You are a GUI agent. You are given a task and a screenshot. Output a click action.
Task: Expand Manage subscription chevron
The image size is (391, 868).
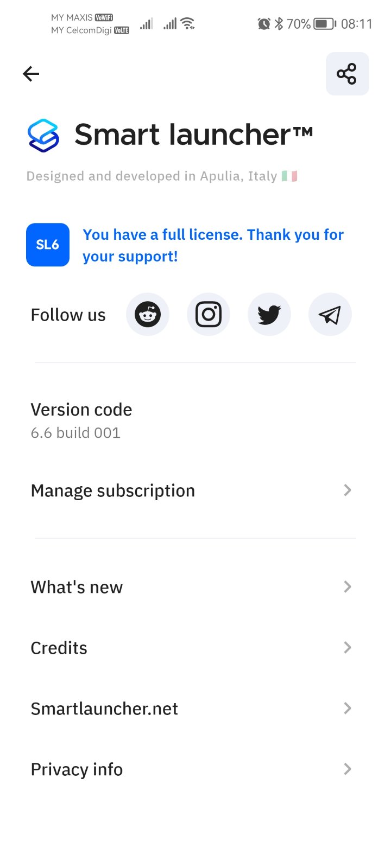[x=348, y=490]
